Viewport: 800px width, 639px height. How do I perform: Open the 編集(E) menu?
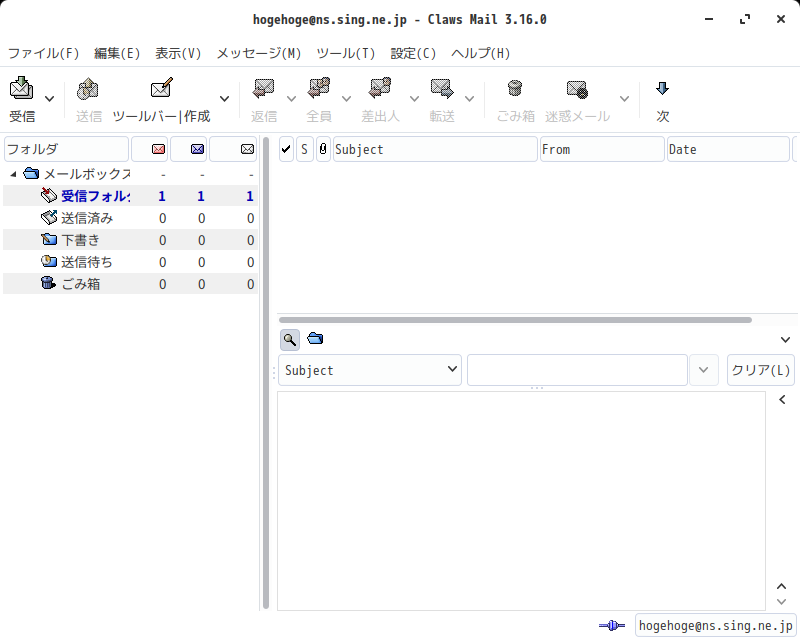click(117, 53)
